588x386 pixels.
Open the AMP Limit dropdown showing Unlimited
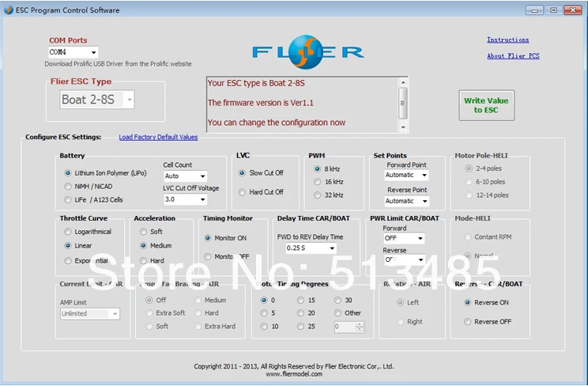pyautogui.click(x=90, y=313)
